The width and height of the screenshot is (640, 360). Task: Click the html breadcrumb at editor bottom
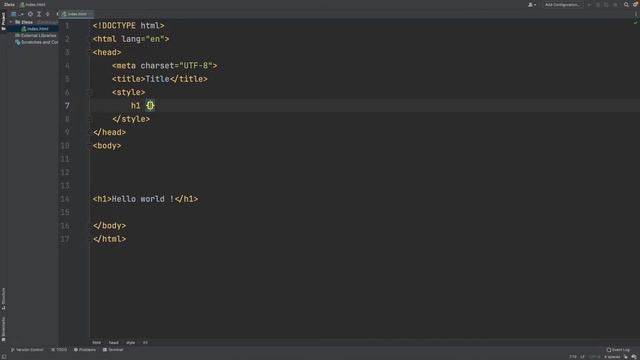[97, 343]
